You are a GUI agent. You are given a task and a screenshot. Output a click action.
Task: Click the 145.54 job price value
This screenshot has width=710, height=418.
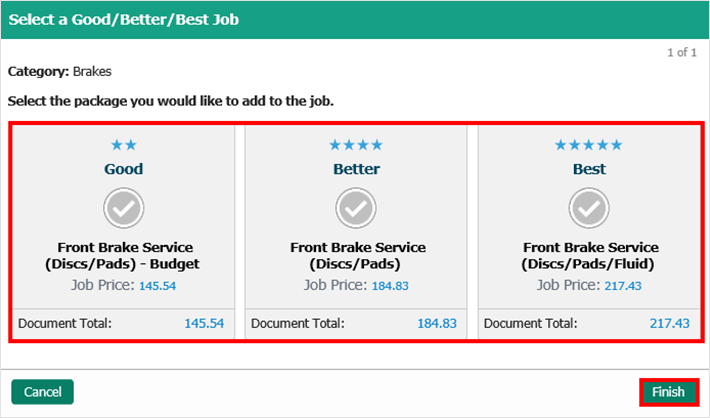coord(157,286)
